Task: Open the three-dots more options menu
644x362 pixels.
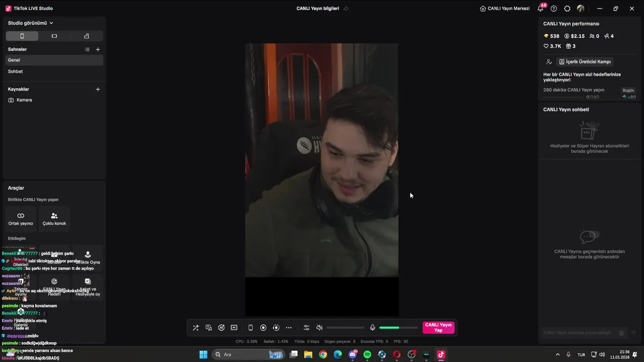Action: pyautogui.click(x=289, y=328)
